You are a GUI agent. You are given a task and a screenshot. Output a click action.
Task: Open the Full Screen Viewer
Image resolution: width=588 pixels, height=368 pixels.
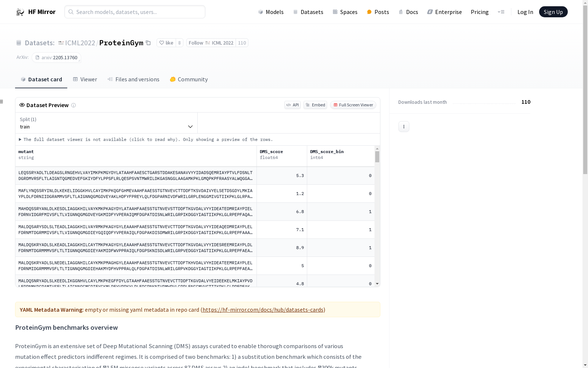coord(353,105)
